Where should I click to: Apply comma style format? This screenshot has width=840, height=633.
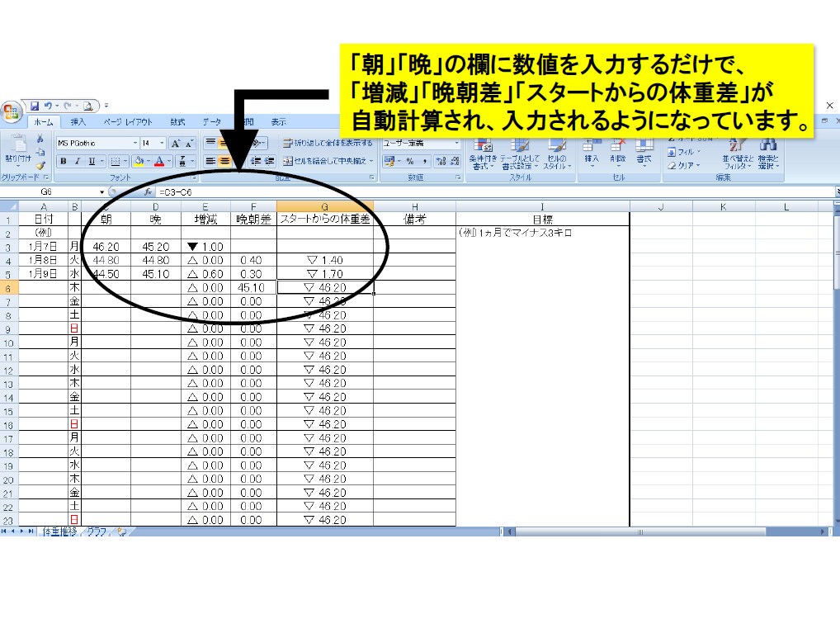[424, 161]
